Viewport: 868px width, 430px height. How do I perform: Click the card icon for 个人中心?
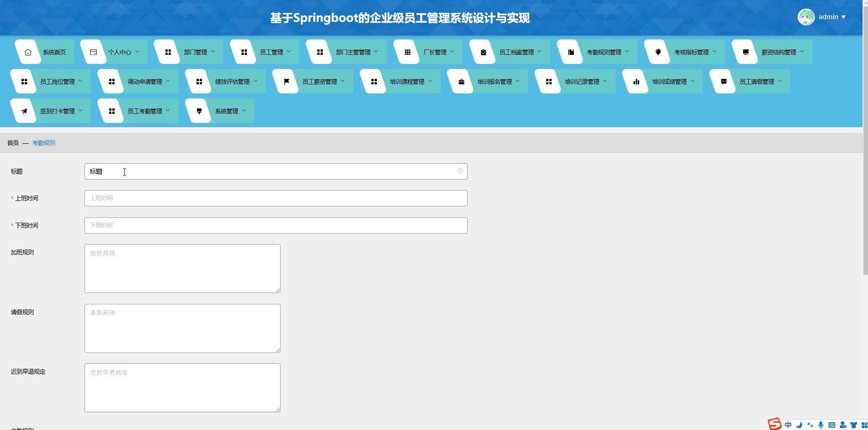click(94, 52)
